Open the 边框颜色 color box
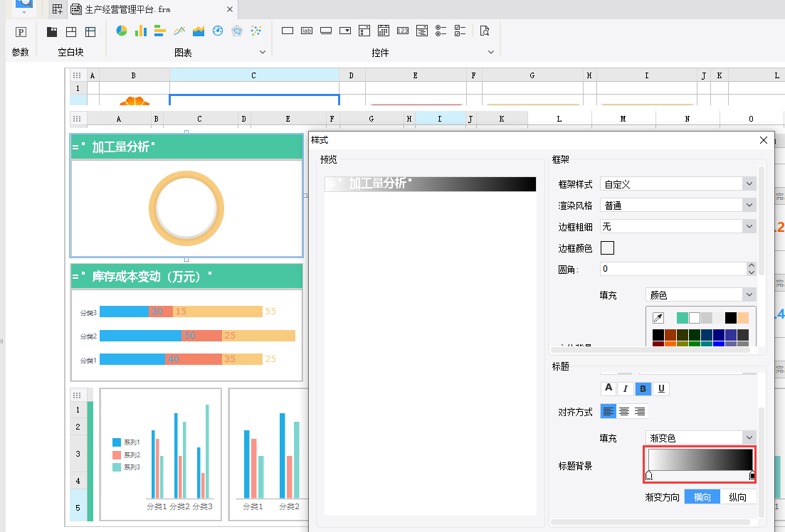Viewport: 785px width, 532px height. point(607,248)
